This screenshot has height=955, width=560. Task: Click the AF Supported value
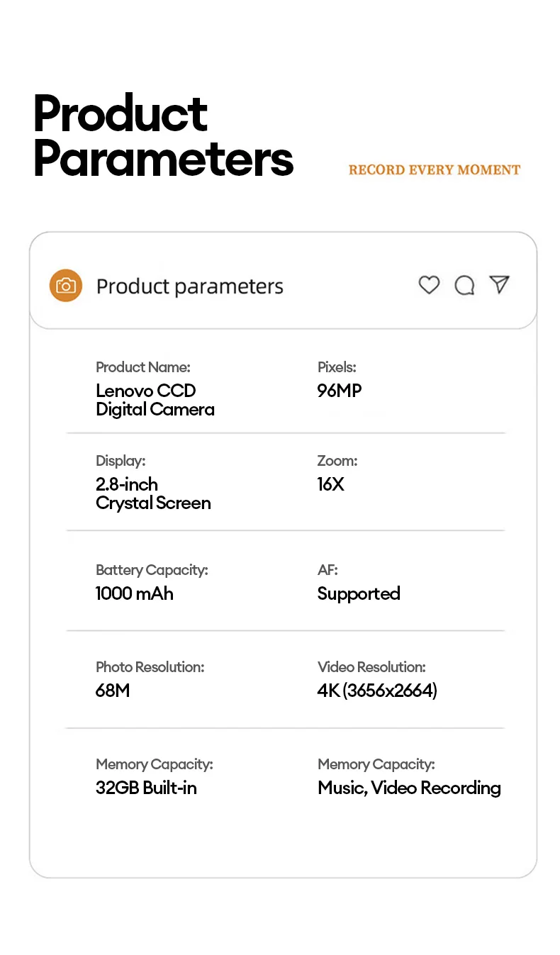click(x=358, y=594)
